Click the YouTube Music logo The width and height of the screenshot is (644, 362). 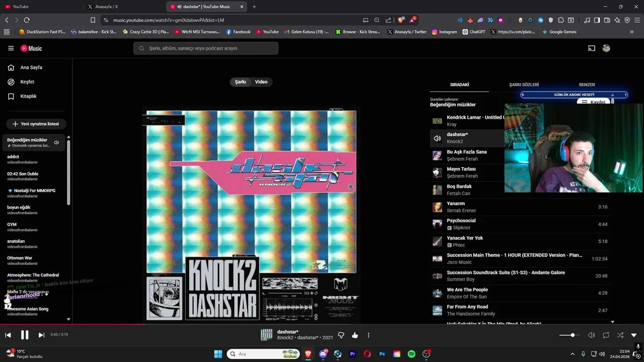click(31, 48)
